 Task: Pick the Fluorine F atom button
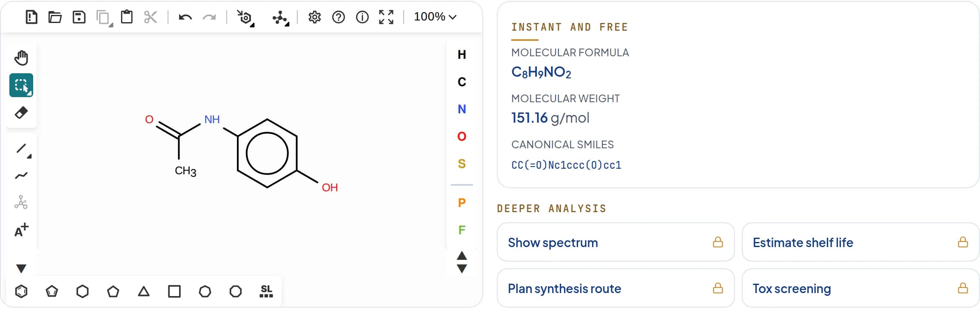tap(462, 230)
